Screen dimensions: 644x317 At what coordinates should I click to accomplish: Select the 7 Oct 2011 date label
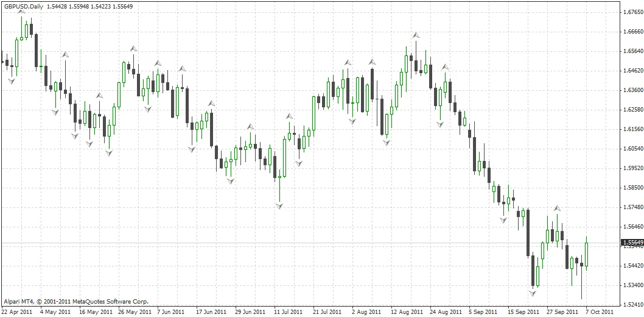pyautogui.click(x=600, y=312)
